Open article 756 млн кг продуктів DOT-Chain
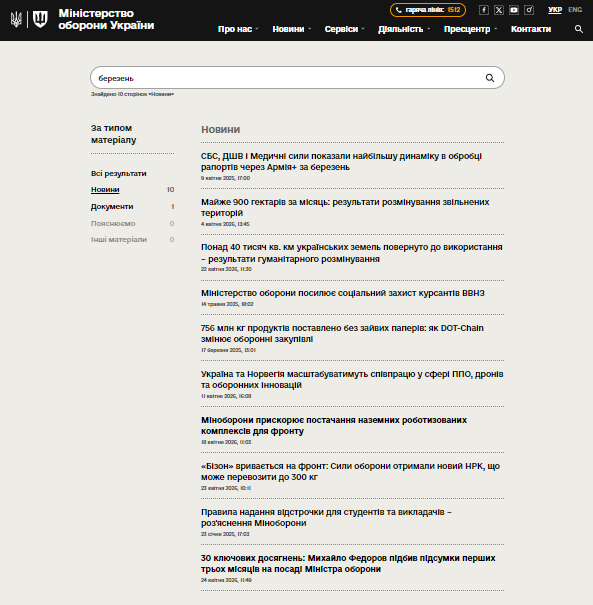 (342, 333)
